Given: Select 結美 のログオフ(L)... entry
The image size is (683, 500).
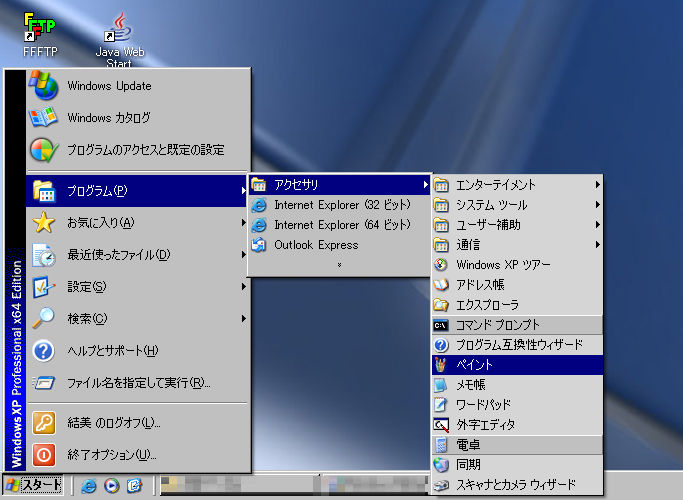Looking at the screenshot, I should (139, 423).
